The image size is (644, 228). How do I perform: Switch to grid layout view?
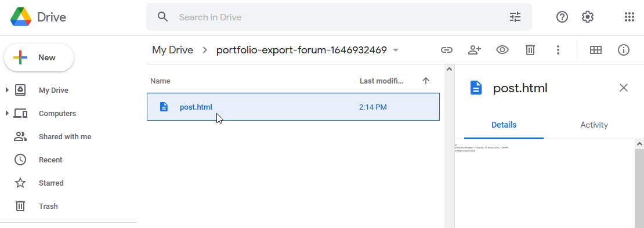click(595, 50)
